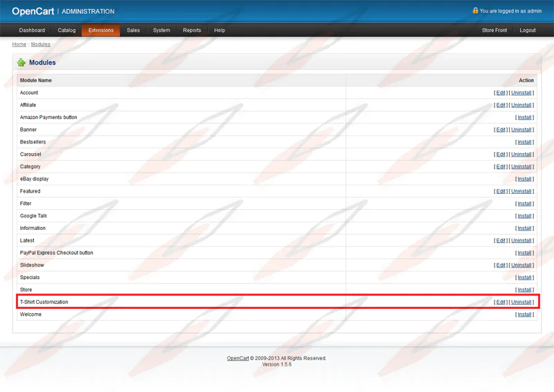Screen dimensions: 554x392
Task: Edit the Latest module
Action: (x=501, y=240)
